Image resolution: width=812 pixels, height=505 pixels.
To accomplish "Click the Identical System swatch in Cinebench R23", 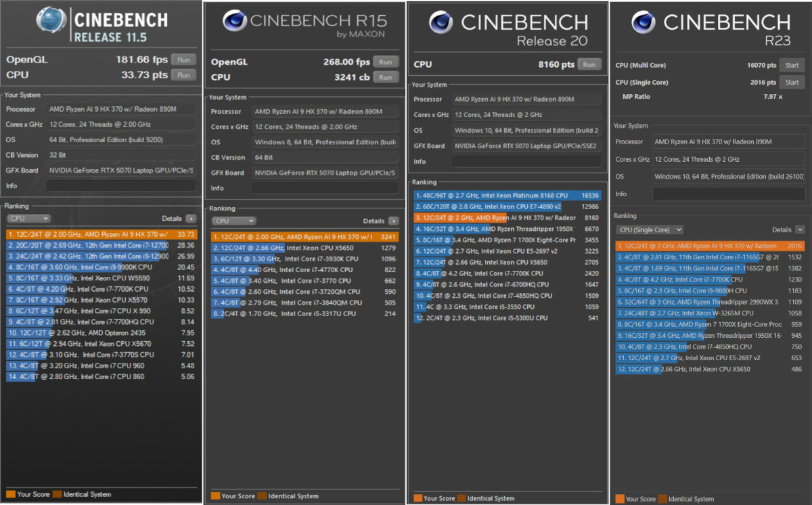I will click(x=663, y=498).
